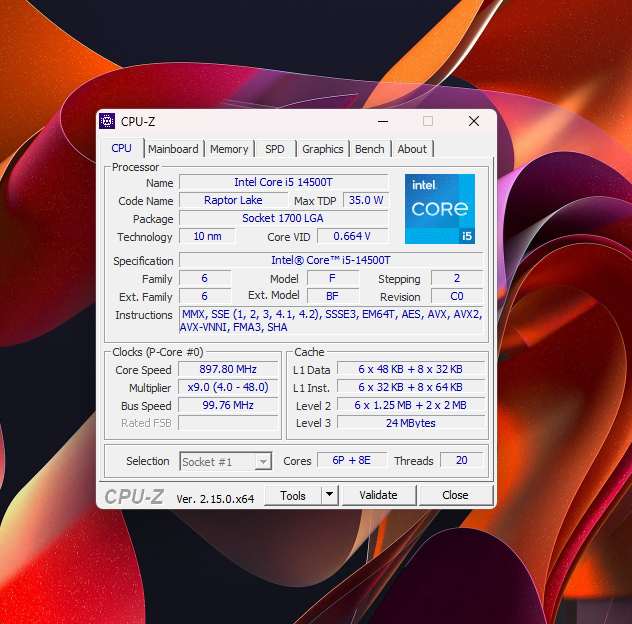Switch to the CPU tab
The width and height of the screenshot is (632, 624).
(121, 148)
